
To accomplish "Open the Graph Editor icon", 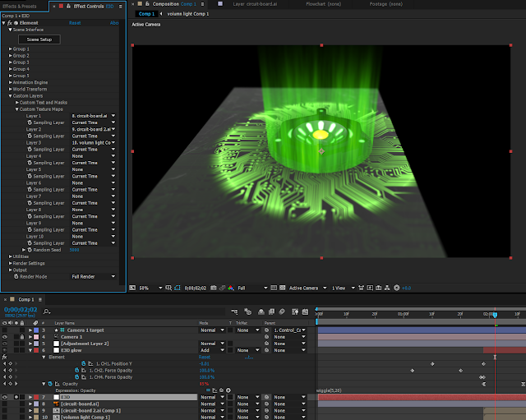I will [x=305, y=312].
